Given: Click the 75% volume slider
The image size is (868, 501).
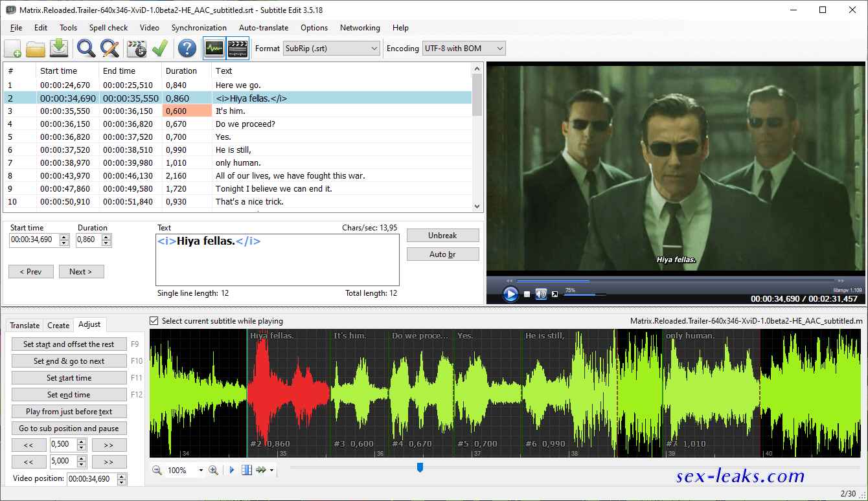Looking at the screenshot, I should (x=586, y=295).
